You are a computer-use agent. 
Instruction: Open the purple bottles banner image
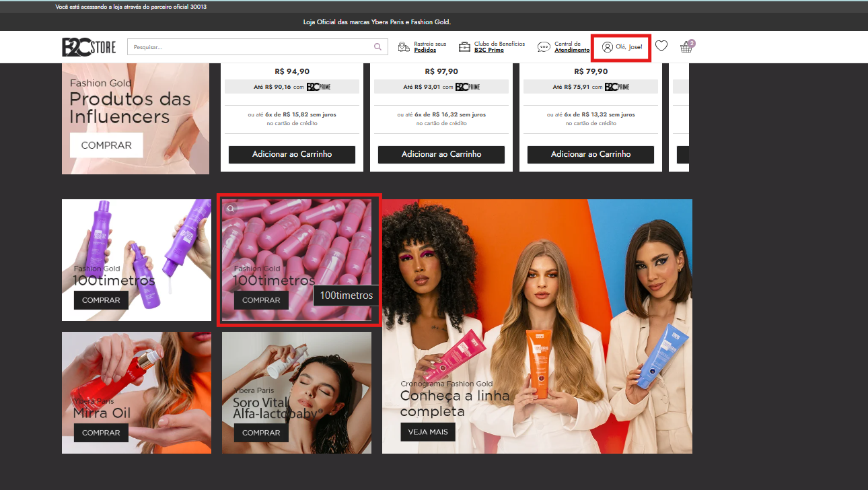pyautogui.click(x=137, y=260)
